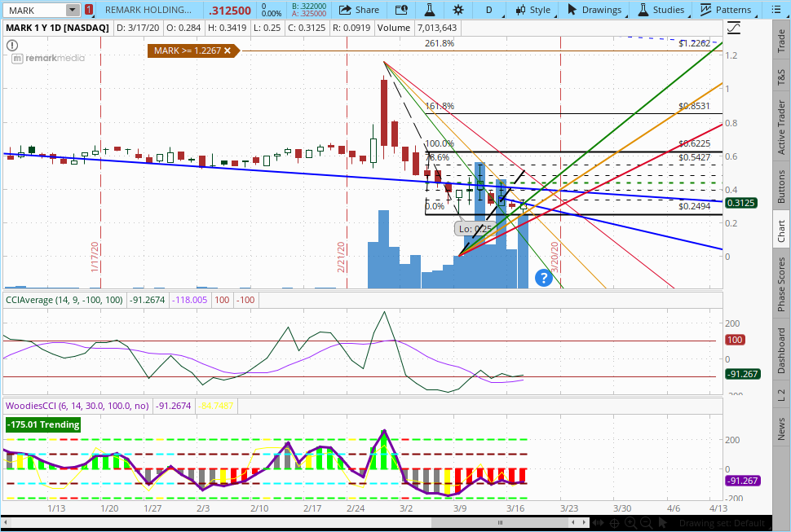The height and width of the screenshot is (532, 791).
Task: Remove the MARK >= 1.2267 alert
Action: click(x=228, y=51)
